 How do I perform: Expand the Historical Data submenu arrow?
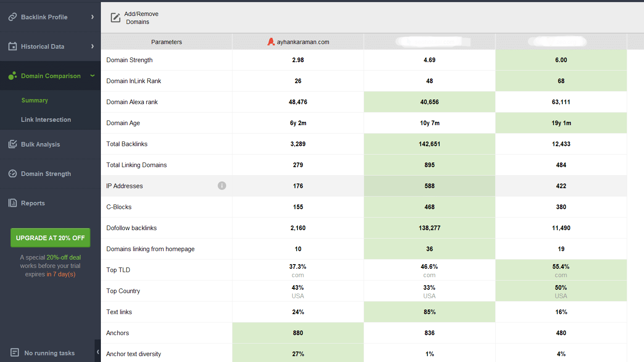pyautogui.click(x=92, y=46)
